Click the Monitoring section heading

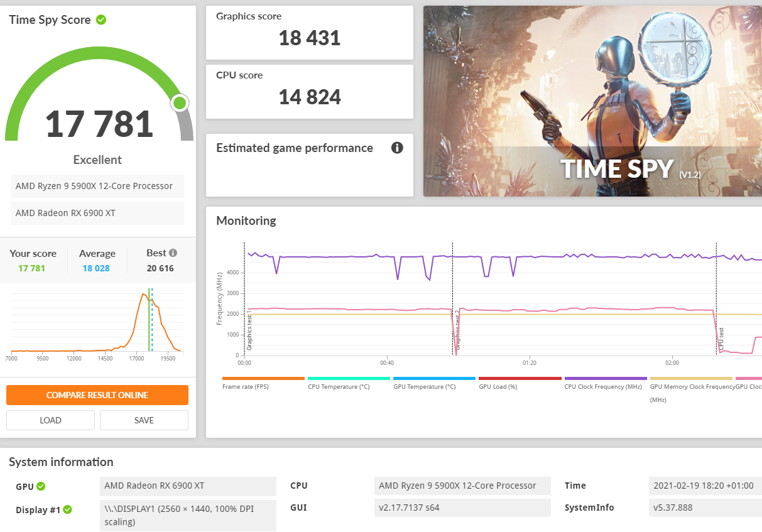coord(246,221)
